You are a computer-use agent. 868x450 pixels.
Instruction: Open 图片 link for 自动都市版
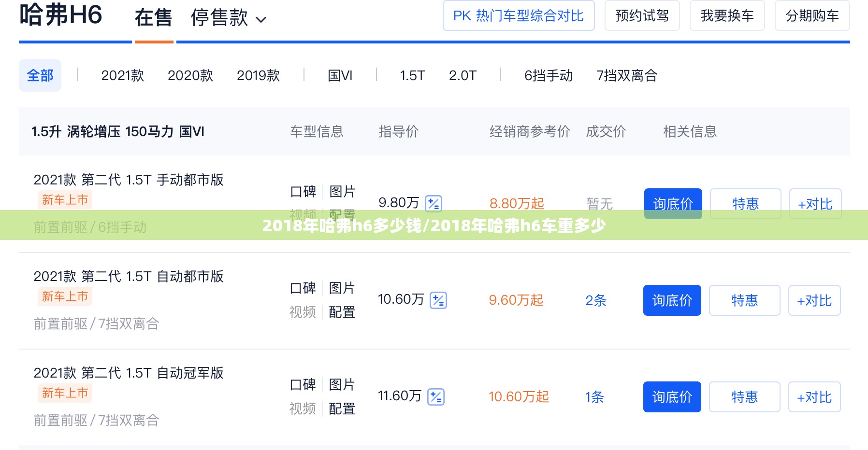click(x=342, y=288)
